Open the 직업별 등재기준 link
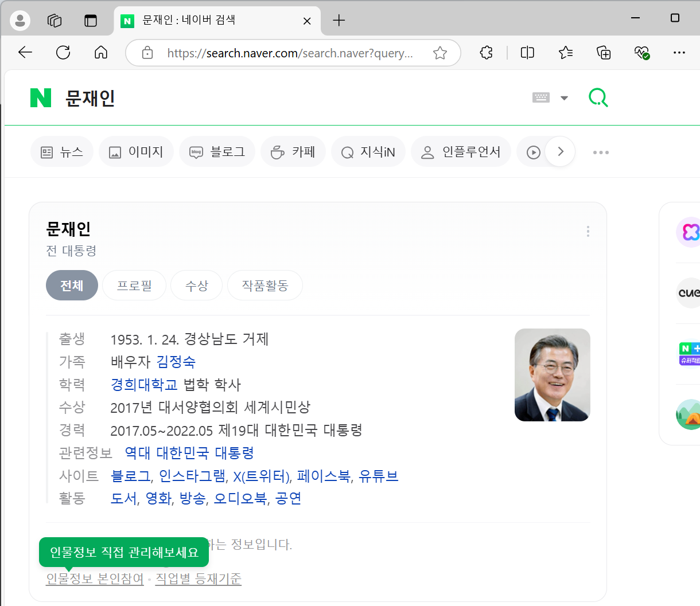 click(x=199, y=578)
